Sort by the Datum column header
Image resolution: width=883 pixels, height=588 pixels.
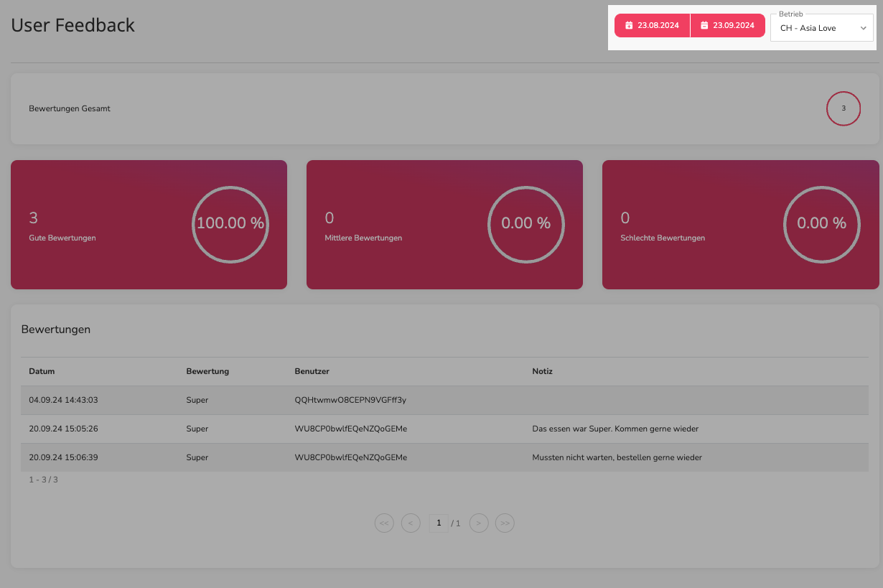(42, 371)
